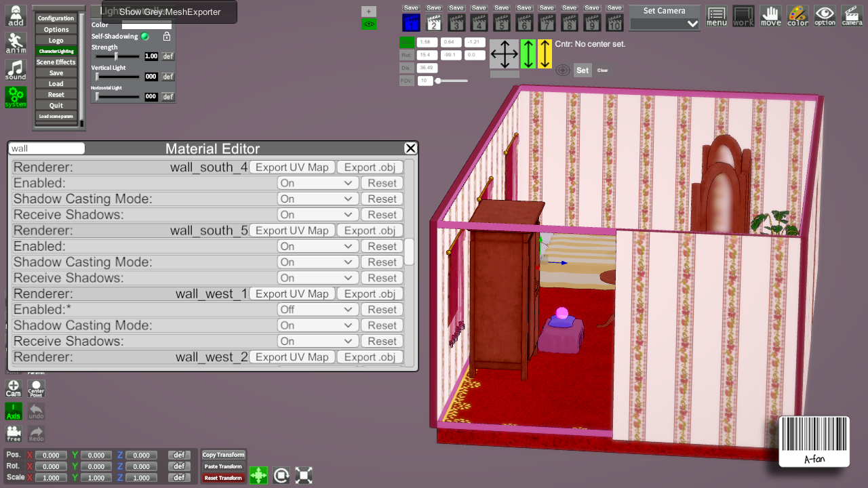
Task: Select Quit in the system menu
Action: coord(56,106)
